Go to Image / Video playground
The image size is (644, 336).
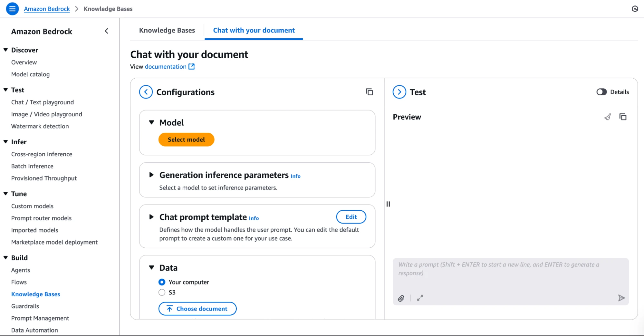click(47, 114)
